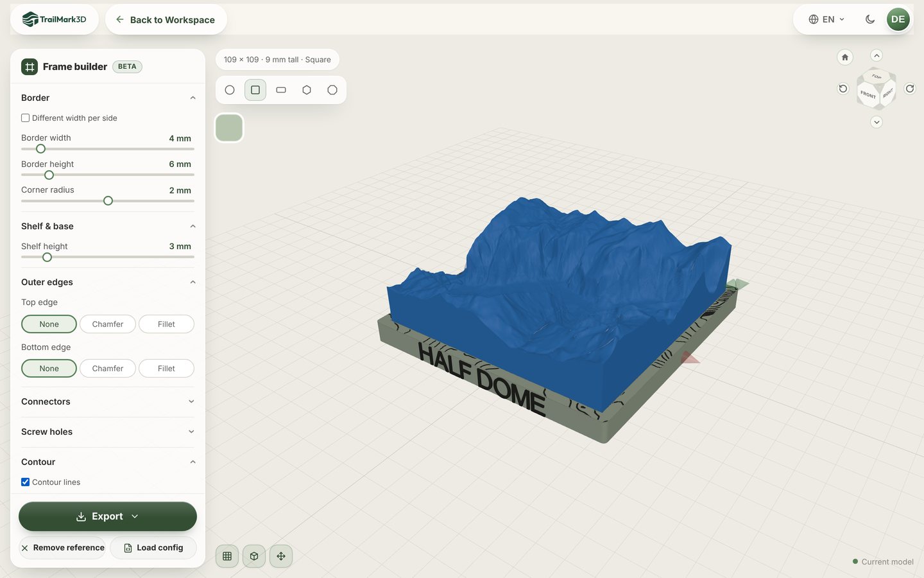Click the Border height slider handle
924x578 pixels.
pos(49,175)
